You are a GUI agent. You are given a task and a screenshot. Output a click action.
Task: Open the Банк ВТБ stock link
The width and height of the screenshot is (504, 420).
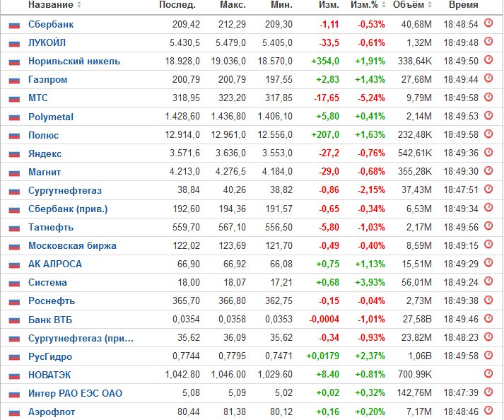click(50, 320)
